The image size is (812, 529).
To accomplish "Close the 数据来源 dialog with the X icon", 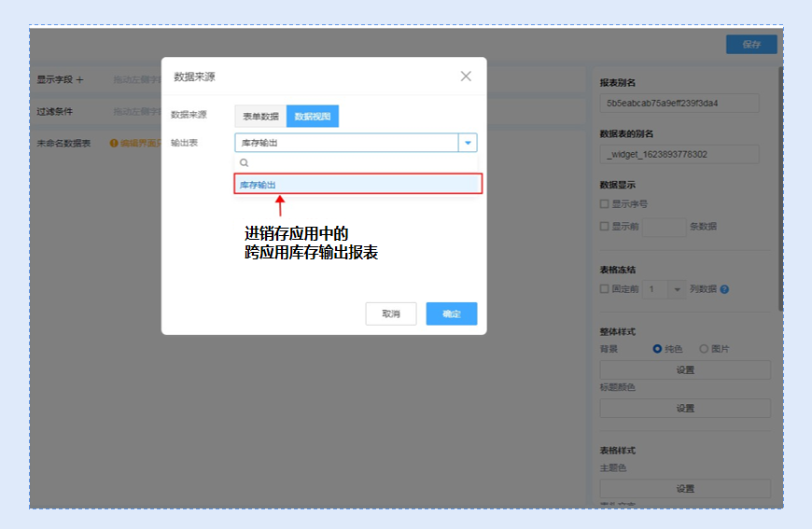I will click(466, 77).
